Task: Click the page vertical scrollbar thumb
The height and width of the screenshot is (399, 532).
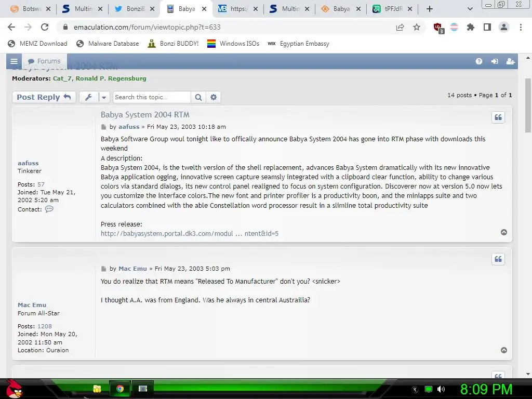Action: click(x=528, y=105)
